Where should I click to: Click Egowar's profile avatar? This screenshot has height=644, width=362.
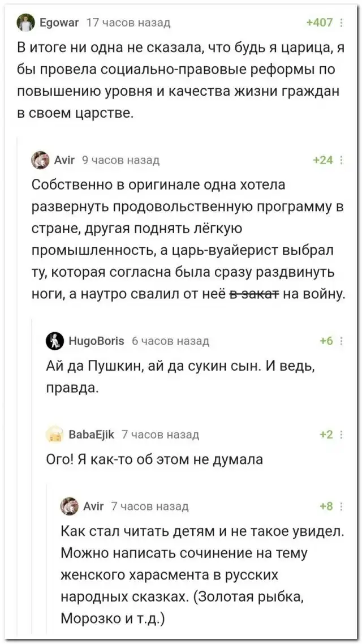point(24,23)
